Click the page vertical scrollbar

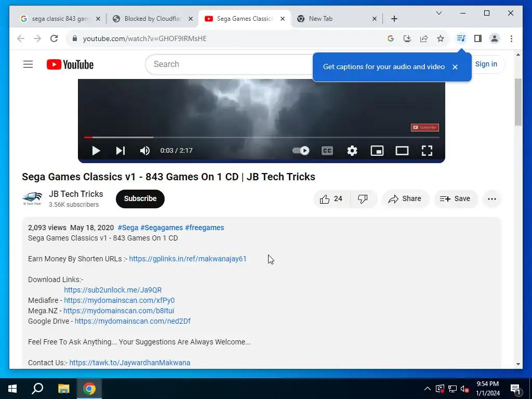518,102
